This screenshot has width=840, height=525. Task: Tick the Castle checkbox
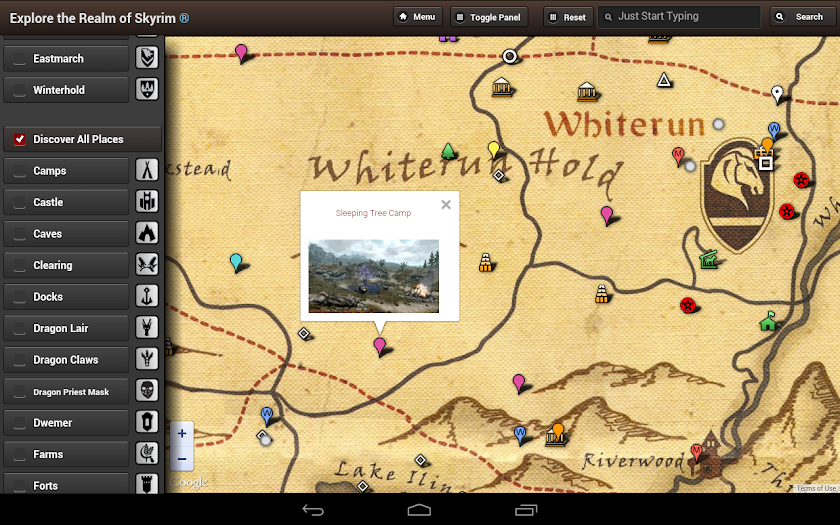(19, 202)
